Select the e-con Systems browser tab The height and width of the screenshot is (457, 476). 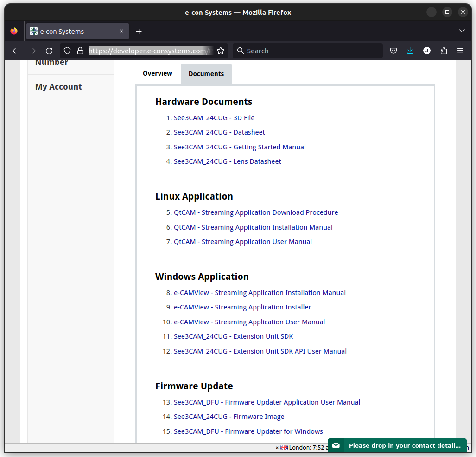click(x=77, y=31)
